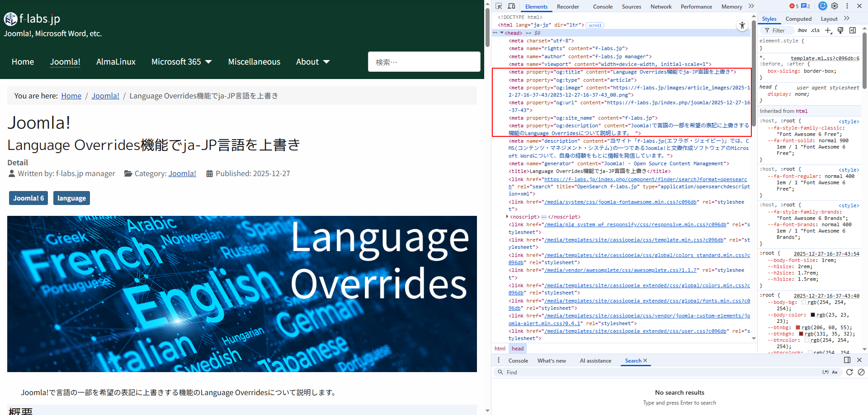Click the Joomla! 6 tag button
This screenshot has height=415, width=868.
[28, 198]
